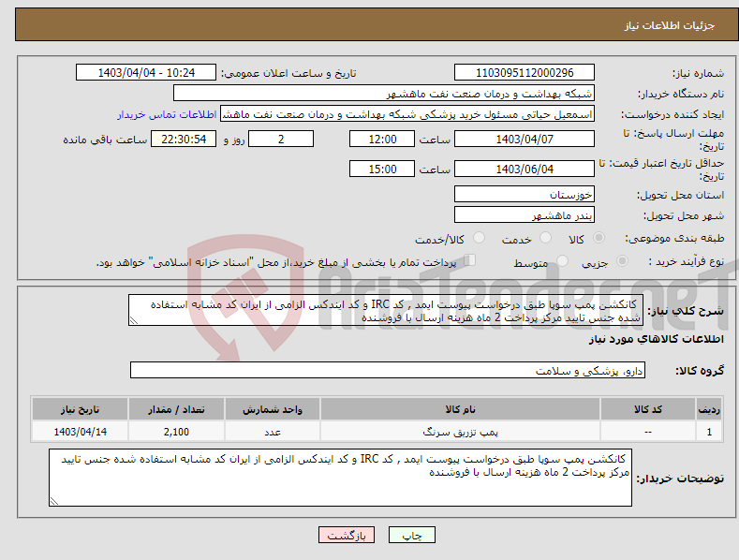Select the خدمت radio button
Image resolution: width=739 pixels, height=560 pixels.
pyautogui.click(x=545, y=238)
